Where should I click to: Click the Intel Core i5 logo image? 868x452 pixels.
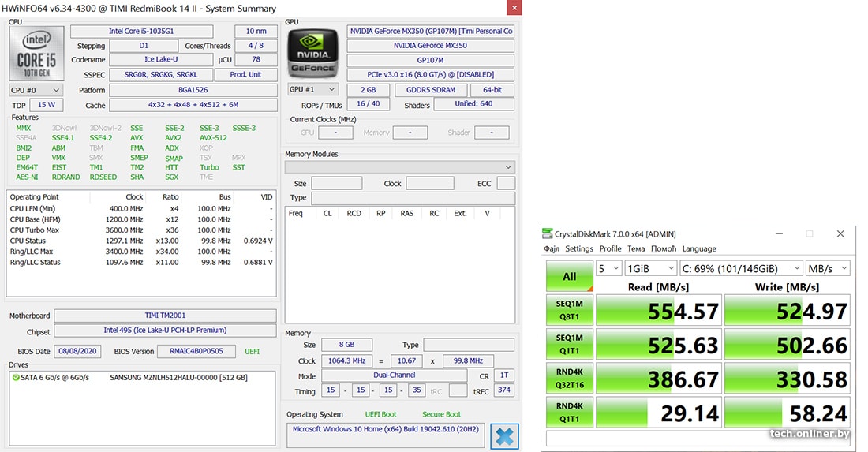tap(36, 53)
